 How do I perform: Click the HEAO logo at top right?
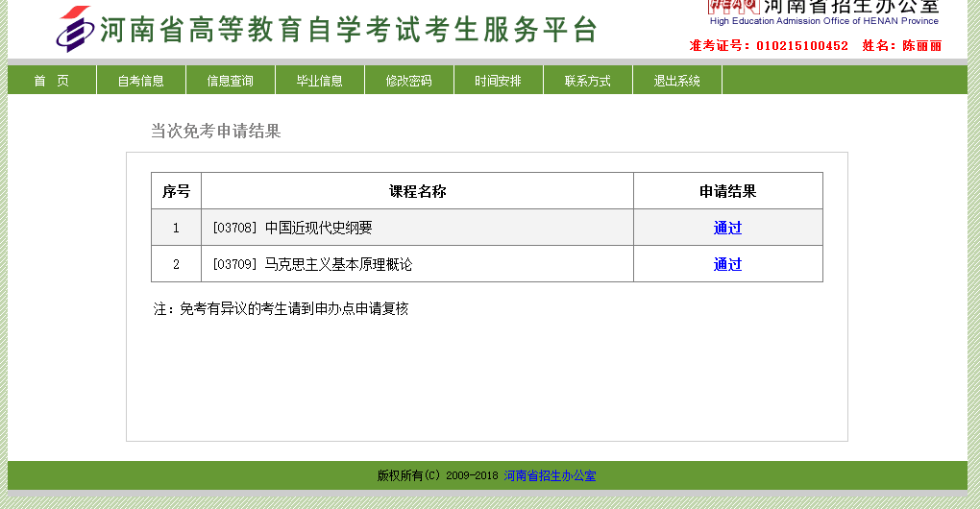733,6
